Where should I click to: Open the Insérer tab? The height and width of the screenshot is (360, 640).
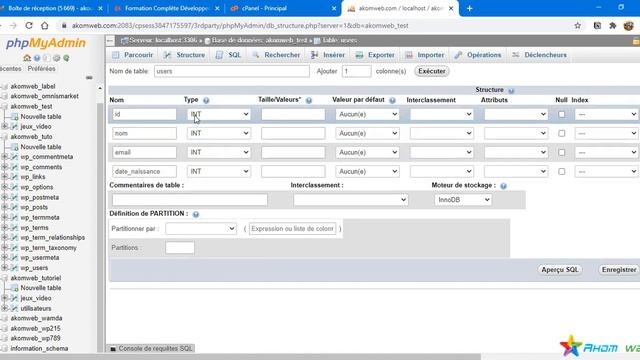point(328,55)
